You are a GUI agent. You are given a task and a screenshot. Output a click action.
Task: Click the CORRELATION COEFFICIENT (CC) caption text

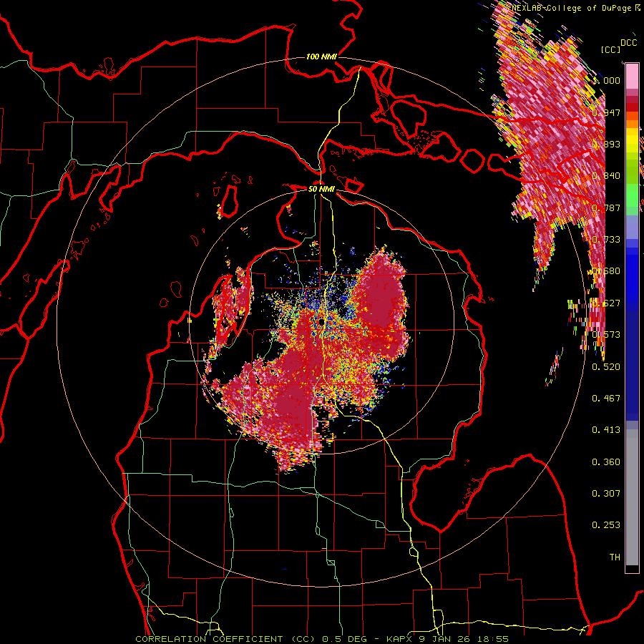coord(226,639)
